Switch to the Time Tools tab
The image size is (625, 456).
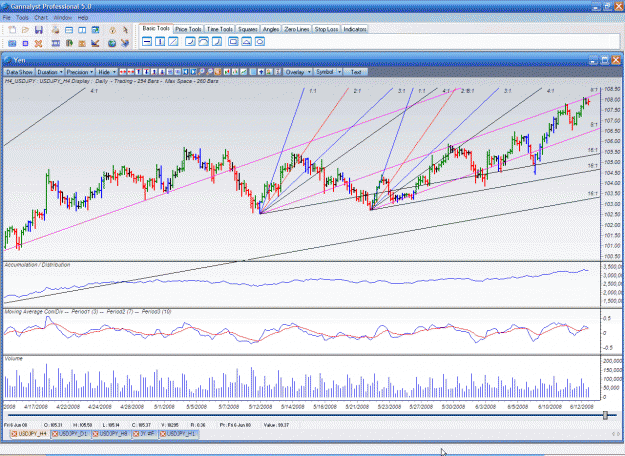click(220, 29)
